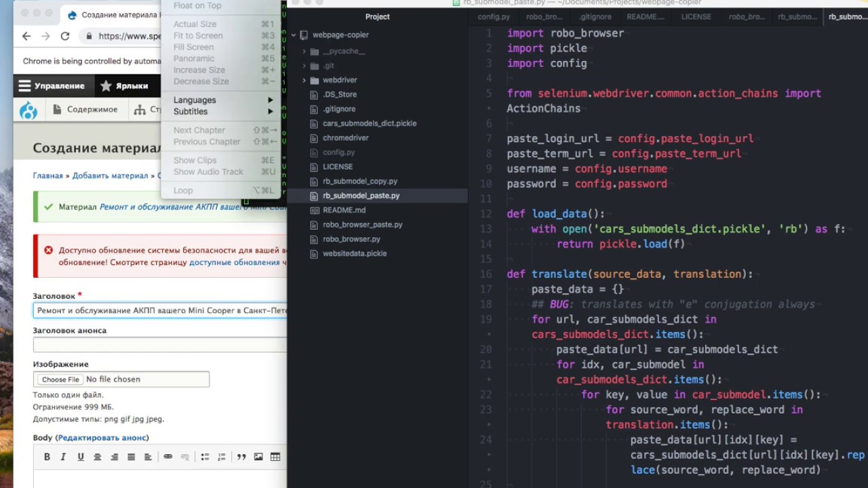Screen dimensions: 868x488
Task: Select rb_submodel_paste.py in the tree
Action: (361, 196)
